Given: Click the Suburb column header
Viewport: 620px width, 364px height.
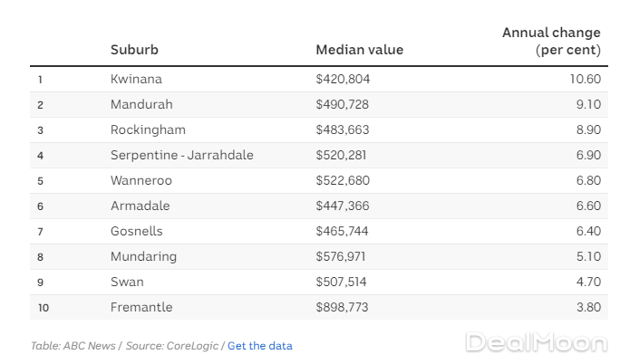Looking at the screenshot, I should [134, 50].
